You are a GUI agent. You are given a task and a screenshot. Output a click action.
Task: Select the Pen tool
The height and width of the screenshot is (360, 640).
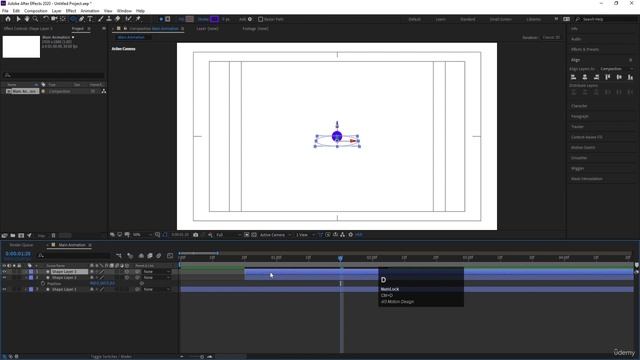click(82, 19)
